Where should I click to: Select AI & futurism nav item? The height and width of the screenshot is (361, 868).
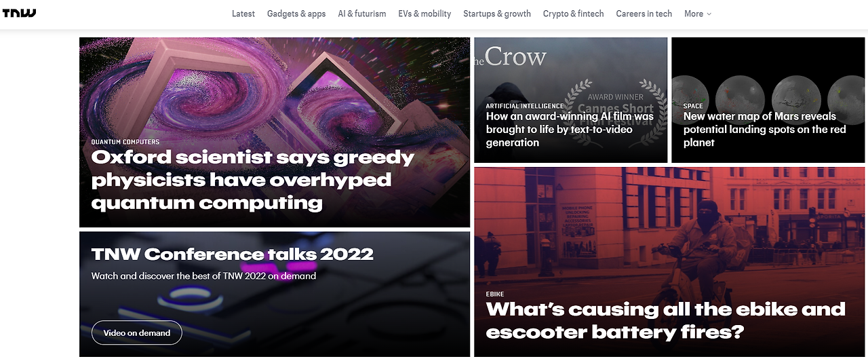point(362,14)
